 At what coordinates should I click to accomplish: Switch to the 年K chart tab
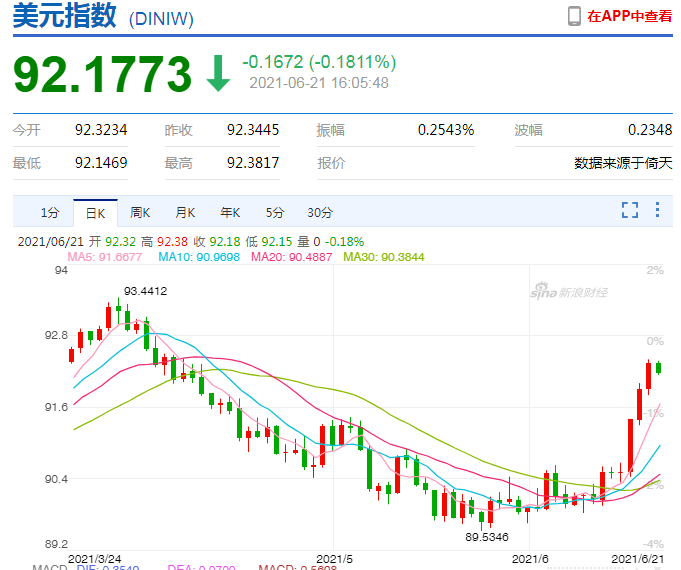coord(230,212)
